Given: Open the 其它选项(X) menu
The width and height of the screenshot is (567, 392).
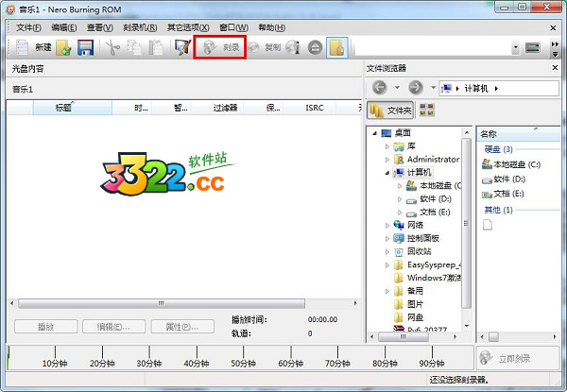Looking at the screenshot, I should 188,27.
